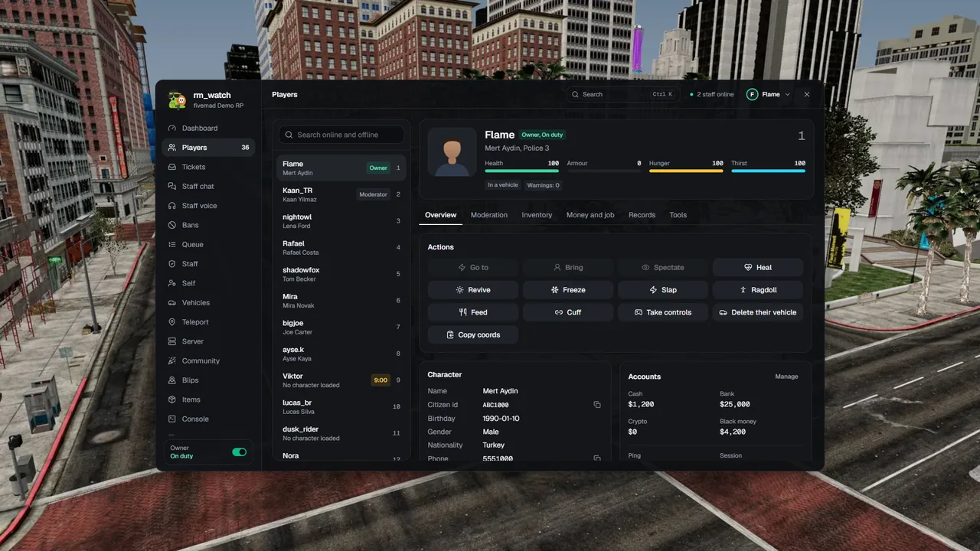Click the In a vehicle tag
This screenshot has height=551, width=980.
(503, 185)
